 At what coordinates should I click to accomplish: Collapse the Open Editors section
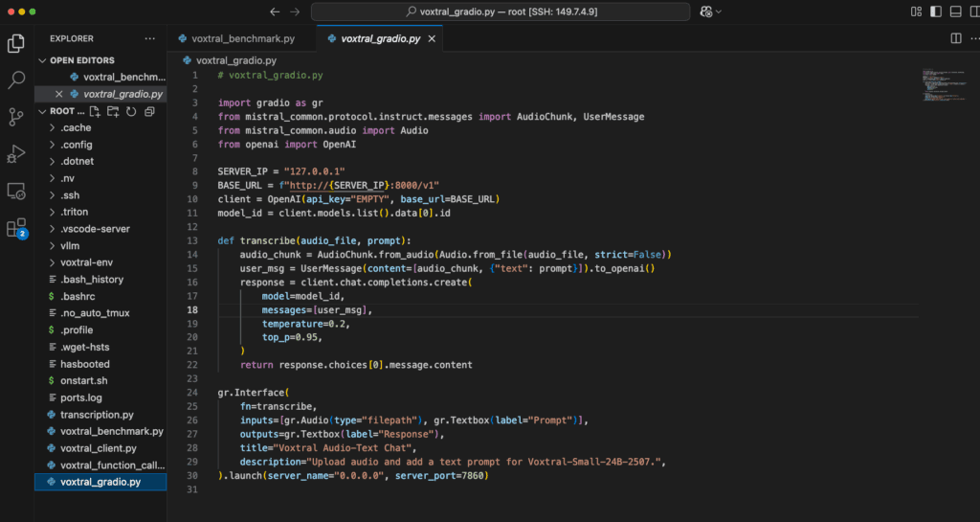pyautogui.click(x=42, y=60)
